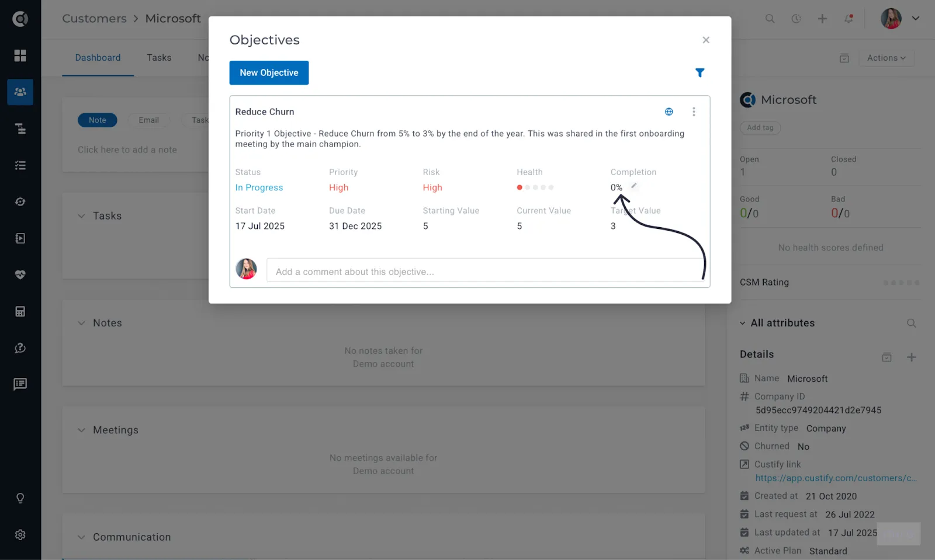Collapse the Communication section
Viewport: 935px width, 560px height.
(81, 537)
